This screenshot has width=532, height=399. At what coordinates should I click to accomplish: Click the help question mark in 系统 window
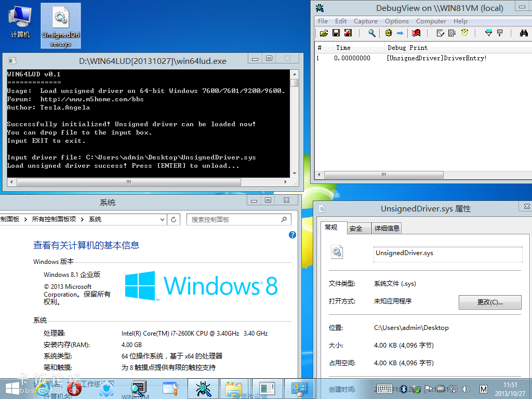click(292, 235)
